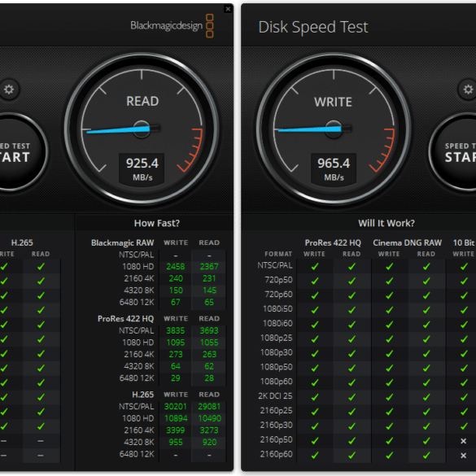Click Blackmagic RAW 2160 4K write value 240

(176, 278)
